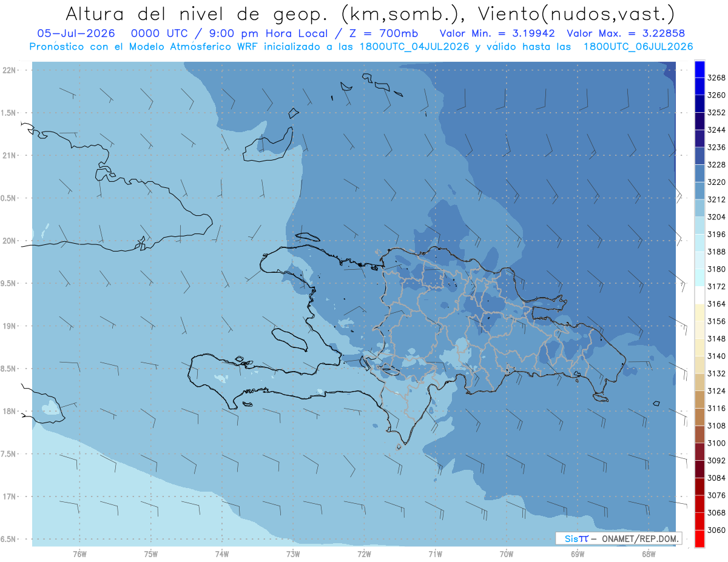Click 'Valor Min. = 3.19942'

pyautogui.click(x=499, y=33)
